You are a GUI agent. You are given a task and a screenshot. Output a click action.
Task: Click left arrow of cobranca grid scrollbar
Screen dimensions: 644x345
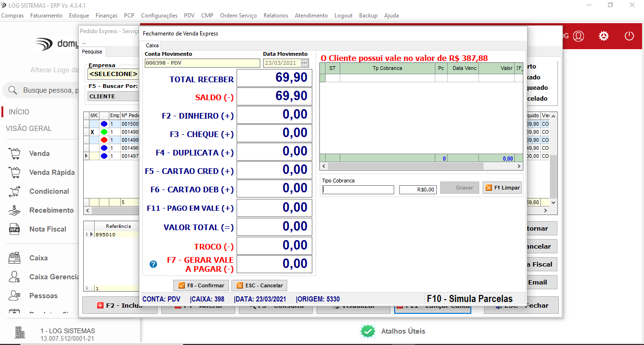(324, 166)
